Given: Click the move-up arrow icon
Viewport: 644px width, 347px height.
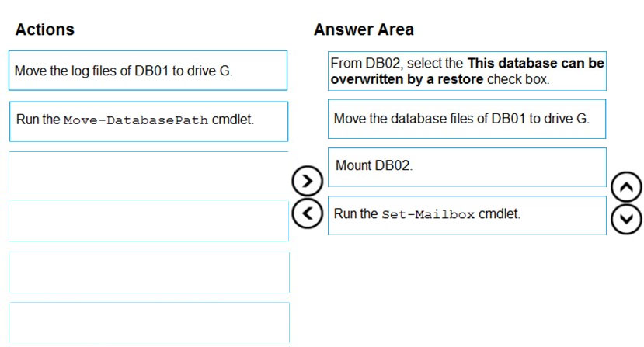Looking at the screenshot, I should (626, 187).
